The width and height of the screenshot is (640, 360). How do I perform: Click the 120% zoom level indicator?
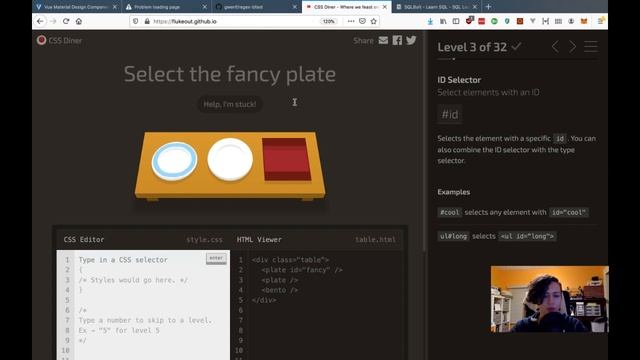(329, 21)
